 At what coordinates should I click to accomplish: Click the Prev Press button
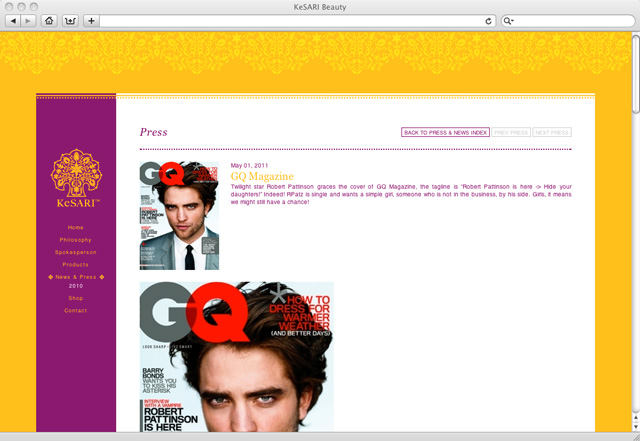click(511, 132)
